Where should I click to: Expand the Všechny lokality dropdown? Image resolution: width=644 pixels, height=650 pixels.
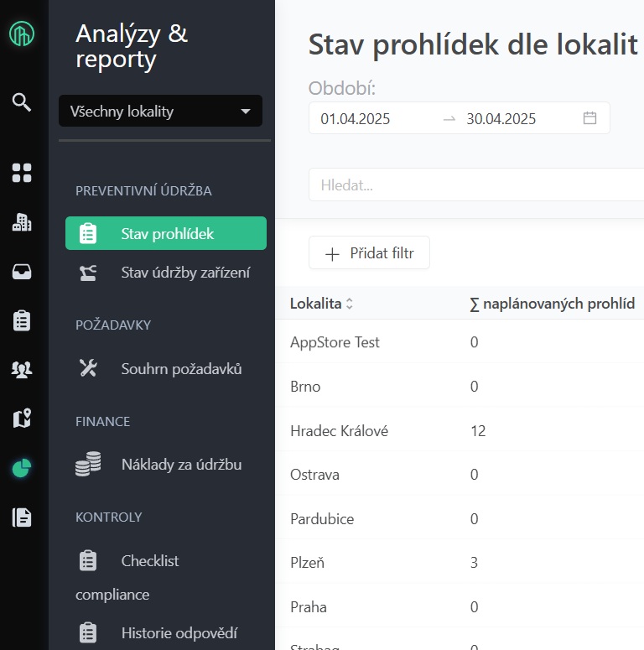click(160, 112)
